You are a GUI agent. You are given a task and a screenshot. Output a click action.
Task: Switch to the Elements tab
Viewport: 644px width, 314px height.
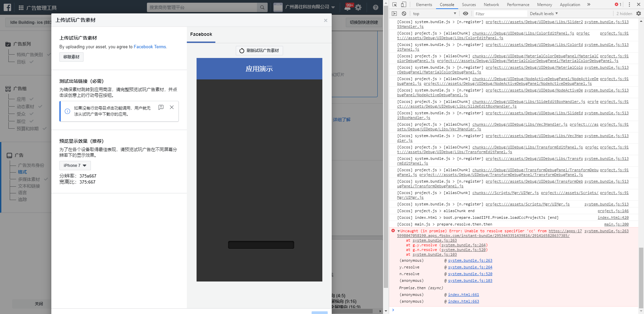[x=424, y=4]
